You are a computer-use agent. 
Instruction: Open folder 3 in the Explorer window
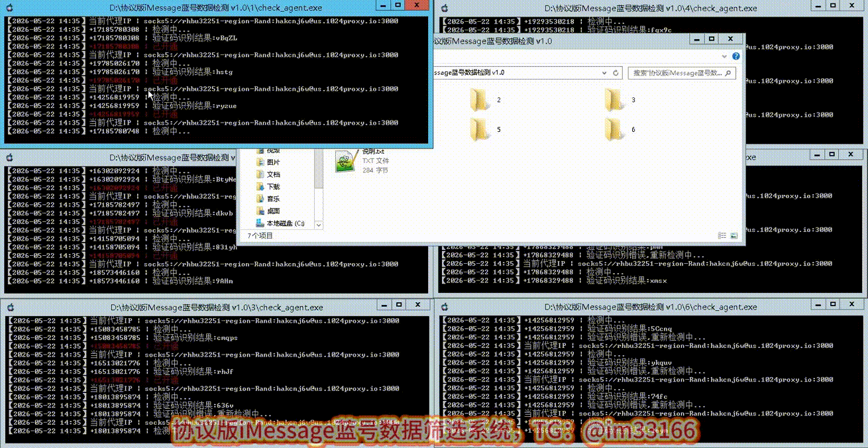(x=615, y=99)
